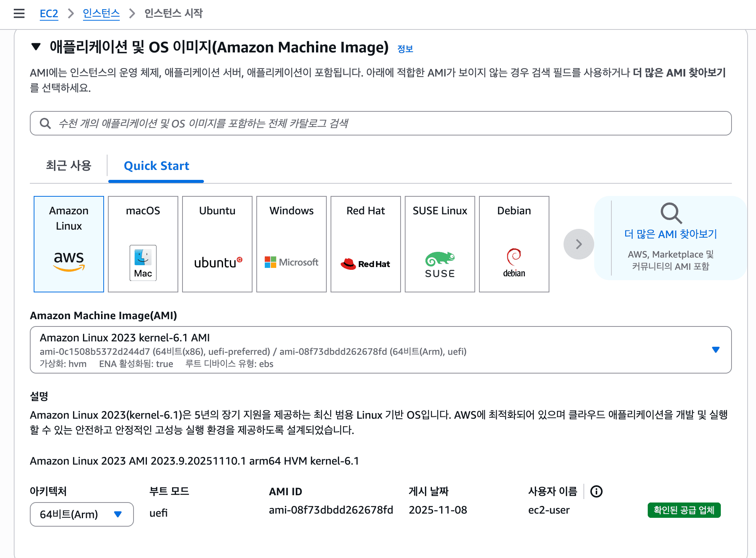Switch to the 최근 사용 tab
This screenshot has width=756, height=558.
[x=68, y=166]
